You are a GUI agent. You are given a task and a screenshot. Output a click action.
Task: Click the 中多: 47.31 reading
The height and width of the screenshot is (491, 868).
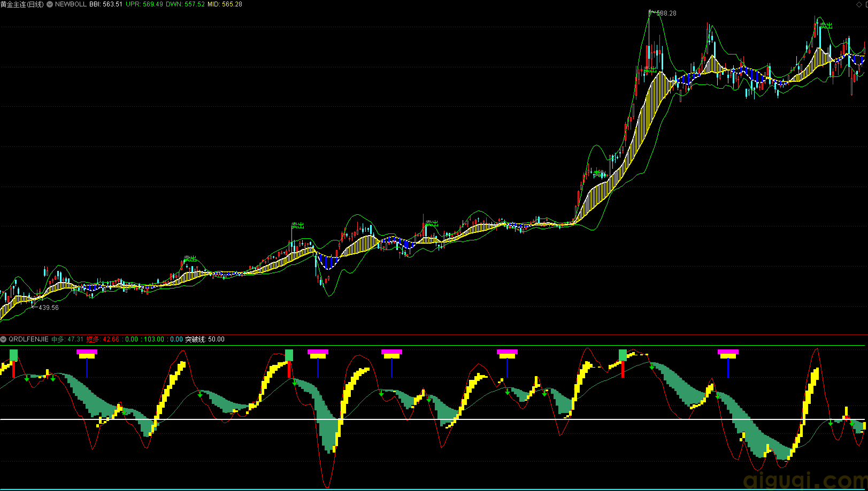67,339
